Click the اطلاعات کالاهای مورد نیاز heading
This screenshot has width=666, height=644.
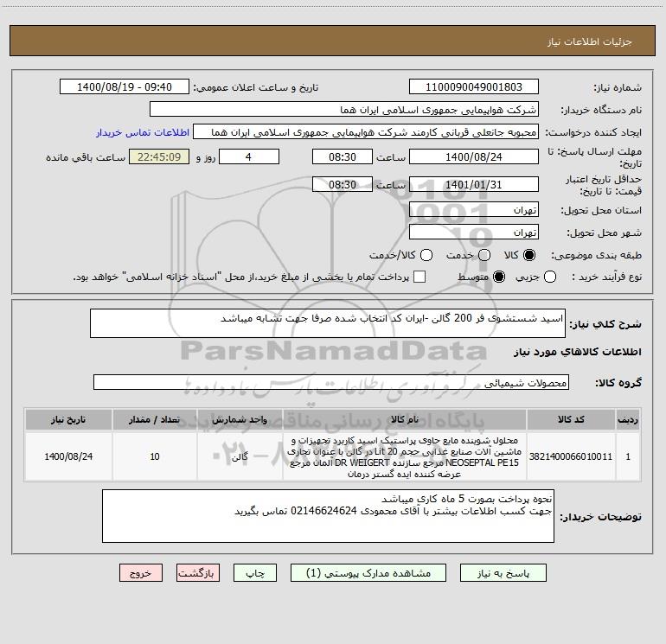578,352
